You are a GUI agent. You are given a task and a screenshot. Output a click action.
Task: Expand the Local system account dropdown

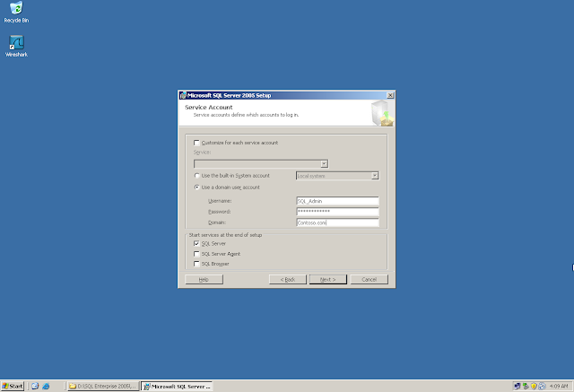click(x=375, y=176)
